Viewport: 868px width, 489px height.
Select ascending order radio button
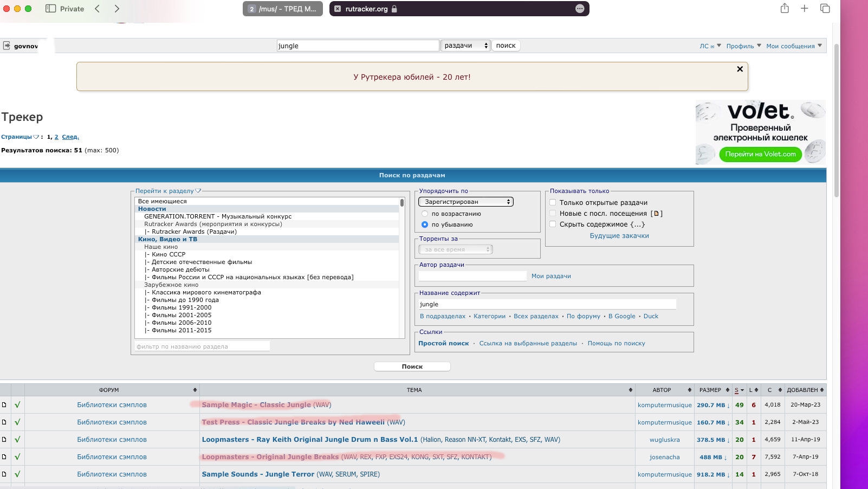point(425,214)
